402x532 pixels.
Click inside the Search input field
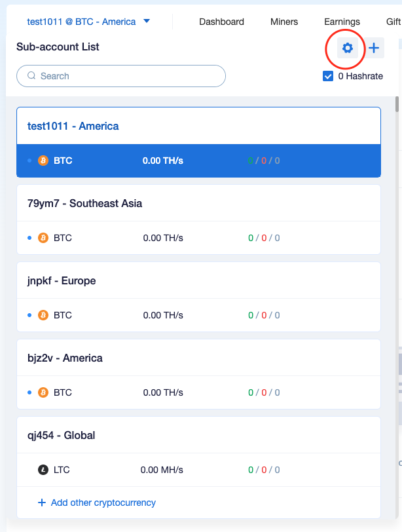pos(121,76)
